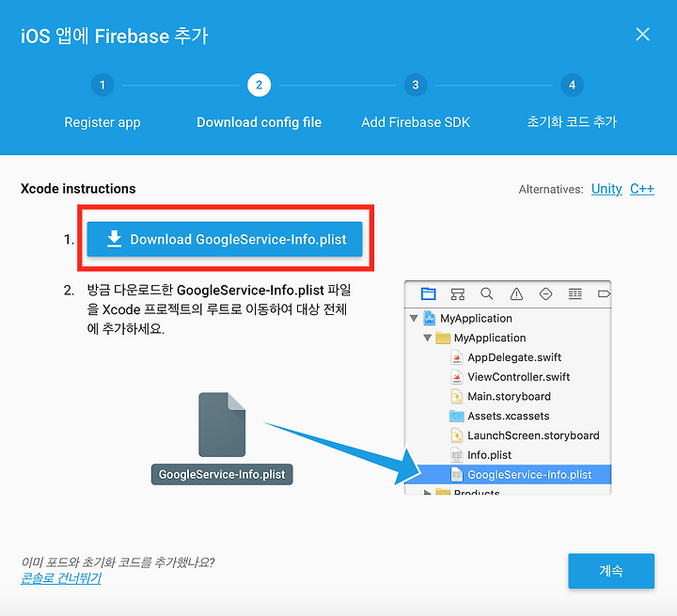The height and width of the screenshot is (616, 677).
Task: Click the 계속 continue button
Action: click(x=611, y=571)
